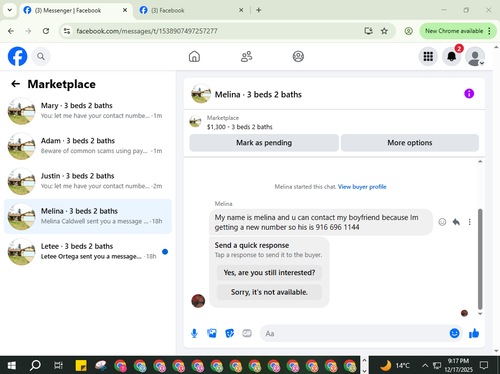Image resolution: width=500 pixels, height=374 pixels.
Task: Open Adam 3 beds 2 baths conversation
Action: point(88,146)
